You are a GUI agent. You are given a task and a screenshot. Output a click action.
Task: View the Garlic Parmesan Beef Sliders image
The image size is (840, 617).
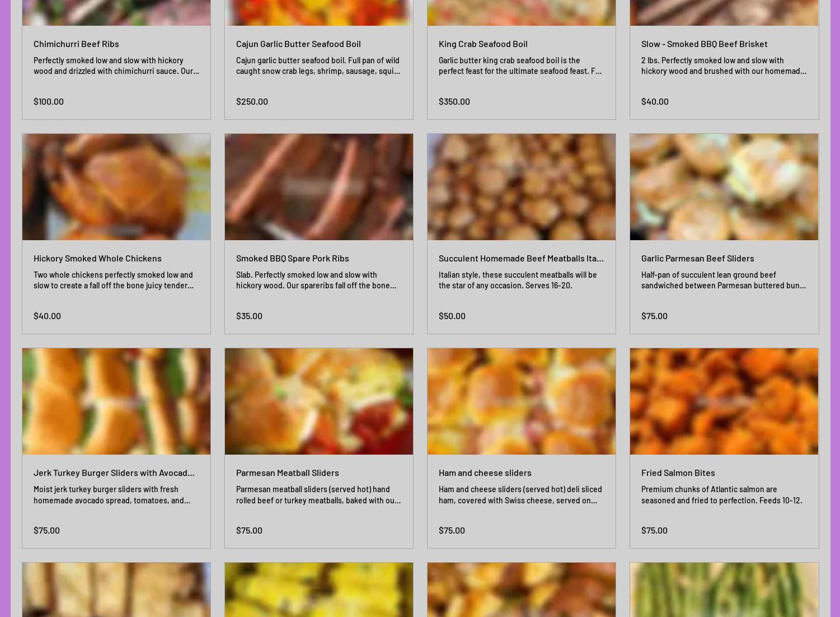pyautogui.click(x=724, y=187)
